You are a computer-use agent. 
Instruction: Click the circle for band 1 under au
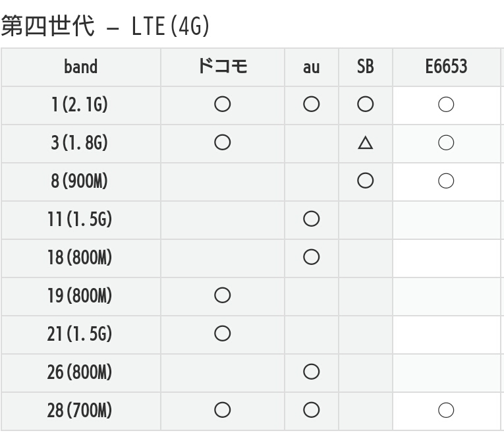coord(311,105)
